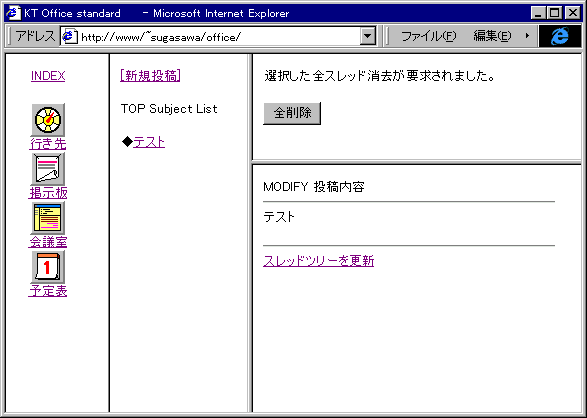
Task: Click the 全削除 button
Action: 292,113
